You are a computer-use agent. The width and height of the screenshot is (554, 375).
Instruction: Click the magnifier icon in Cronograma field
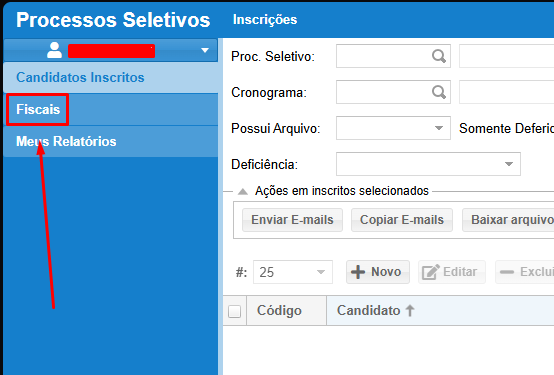[x=439, y=92]
